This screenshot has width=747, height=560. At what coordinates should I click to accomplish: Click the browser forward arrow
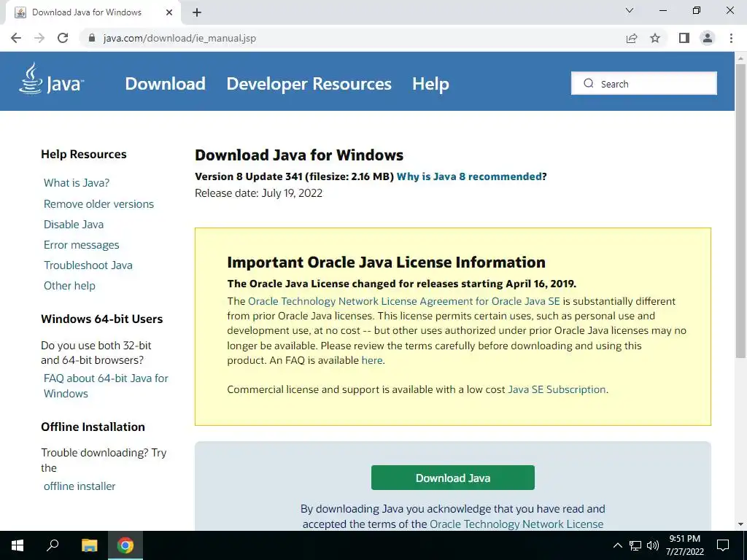coord(39,38)
